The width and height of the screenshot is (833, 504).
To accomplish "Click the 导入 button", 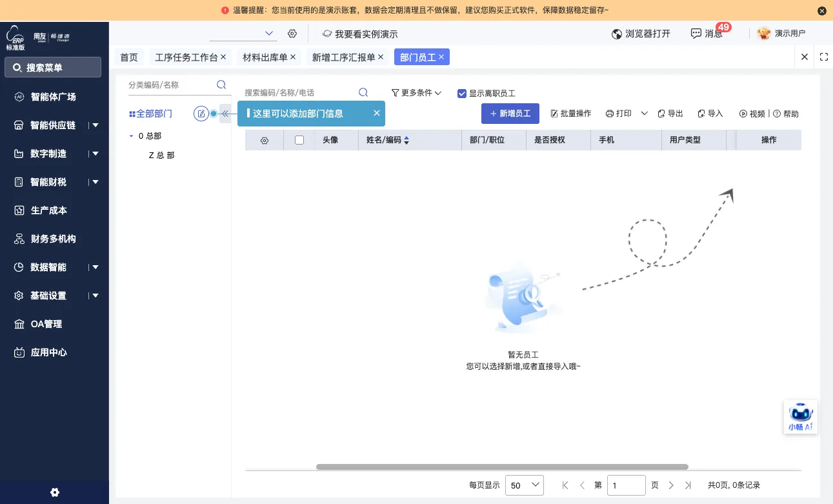I will (710, 114).
